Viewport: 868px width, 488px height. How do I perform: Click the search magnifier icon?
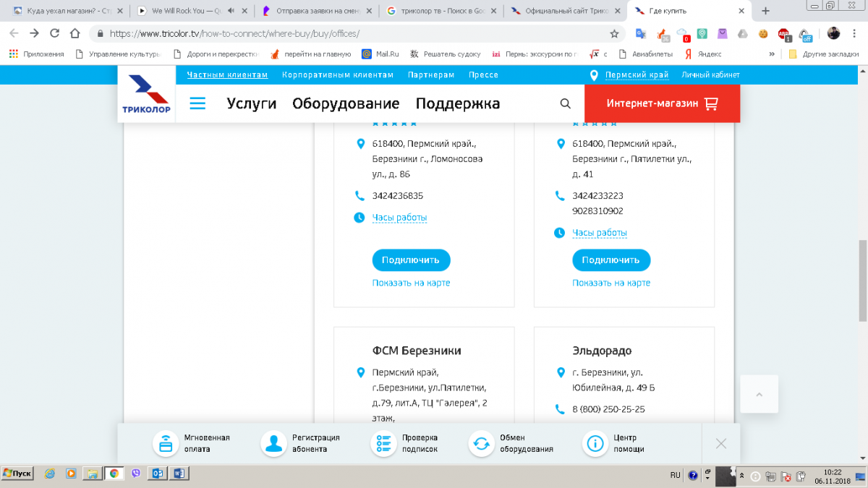[x=566, y=103]
